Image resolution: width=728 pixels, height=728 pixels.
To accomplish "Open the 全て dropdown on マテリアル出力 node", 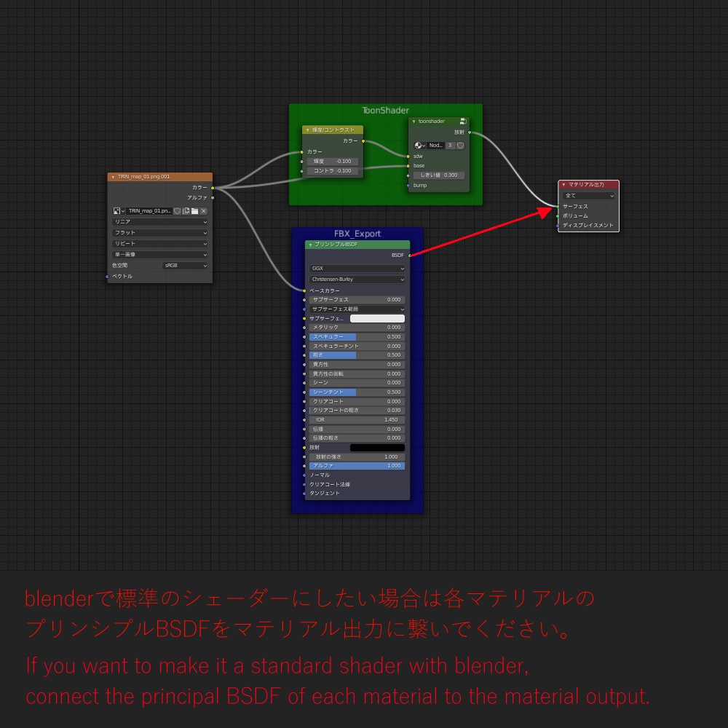I will point(587,195).
